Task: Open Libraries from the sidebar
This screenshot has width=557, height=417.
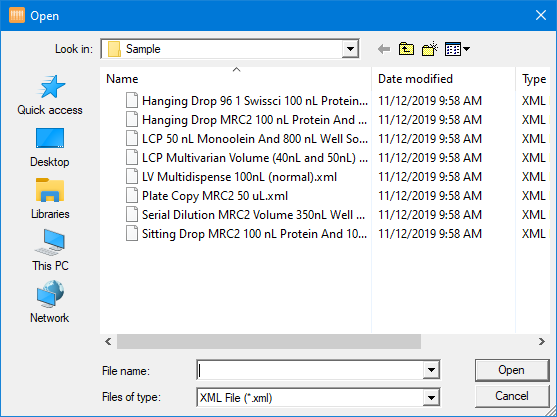Action: tap(50, 199)
